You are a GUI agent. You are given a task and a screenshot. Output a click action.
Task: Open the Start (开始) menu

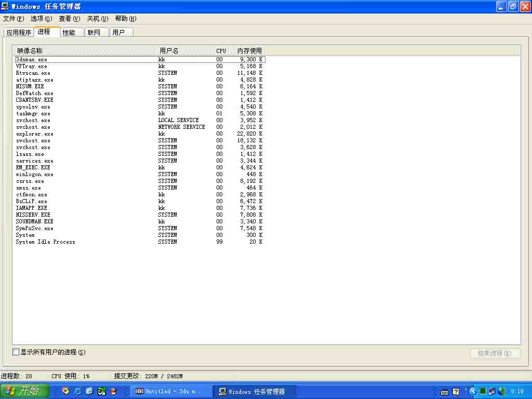coord(25,391)
